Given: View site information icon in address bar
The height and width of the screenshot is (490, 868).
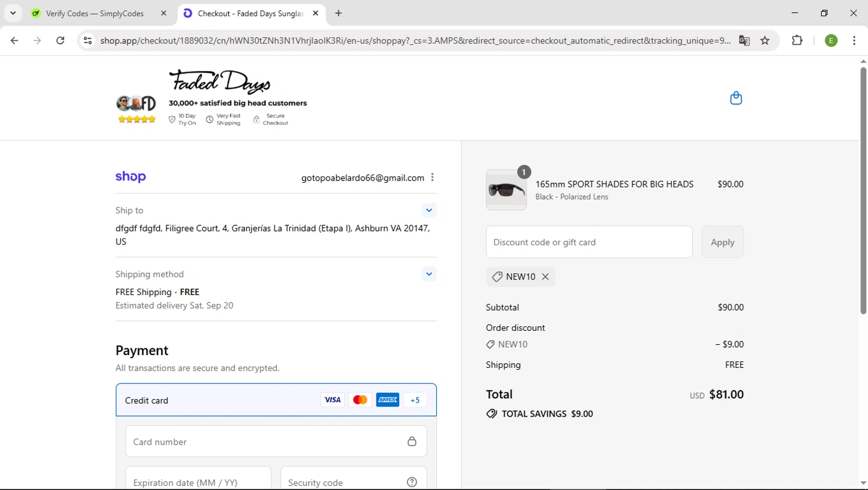Looking at the screenshot, I should point(87,40).
